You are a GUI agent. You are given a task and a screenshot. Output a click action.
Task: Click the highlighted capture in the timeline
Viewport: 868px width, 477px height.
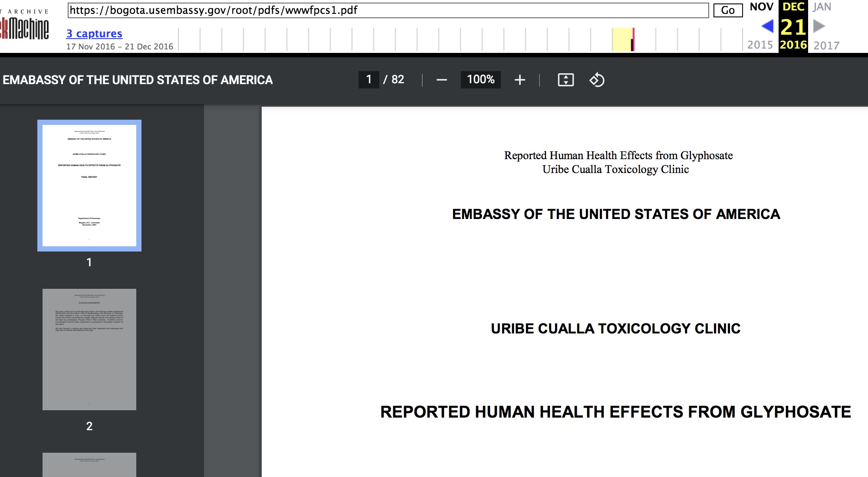(x=623, y=39)
